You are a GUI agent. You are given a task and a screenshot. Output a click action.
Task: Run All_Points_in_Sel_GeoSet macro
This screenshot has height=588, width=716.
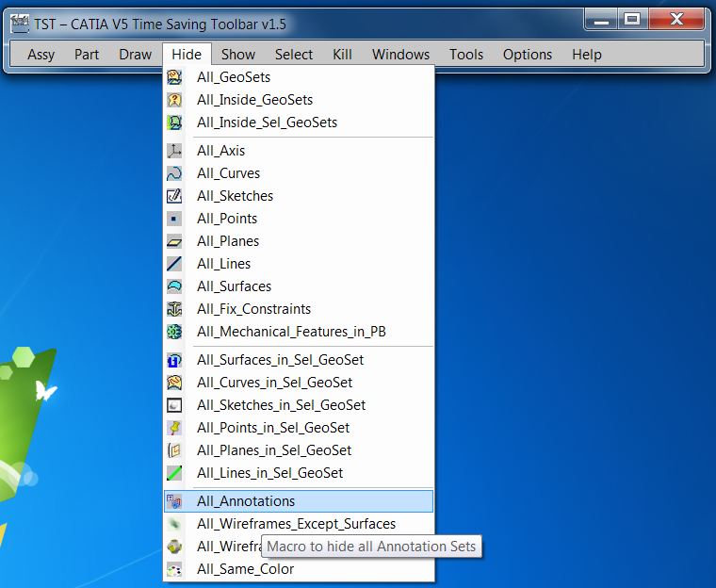point(299,428)
